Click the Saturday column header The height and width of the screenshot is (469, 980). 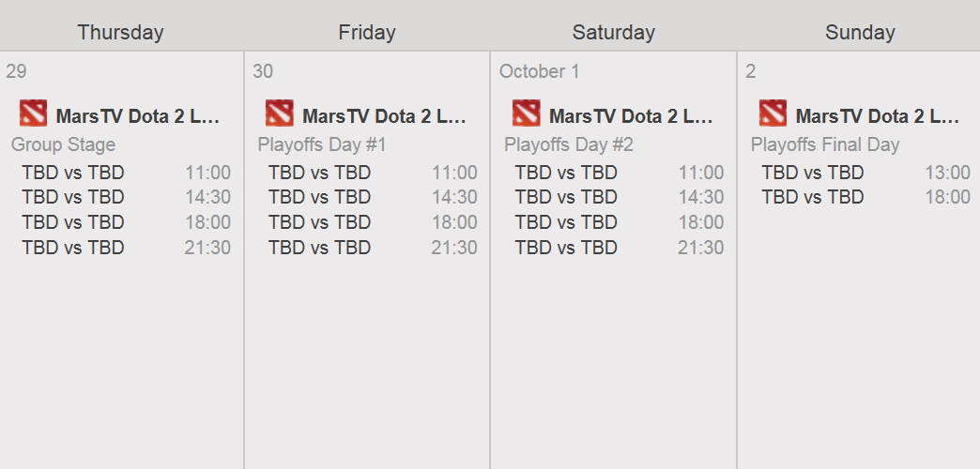tap(613, 33)
